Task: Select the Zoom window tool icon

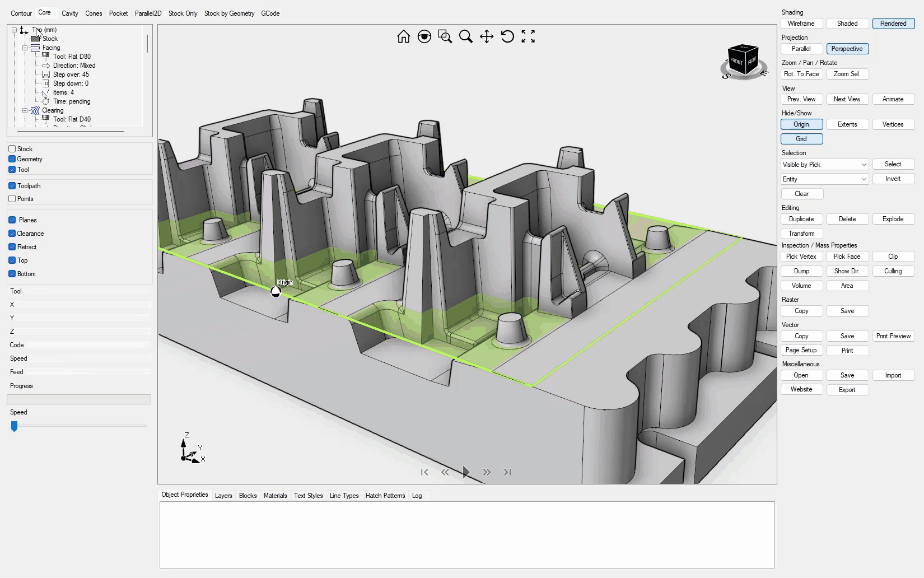Action: click(x=445, y=37)
